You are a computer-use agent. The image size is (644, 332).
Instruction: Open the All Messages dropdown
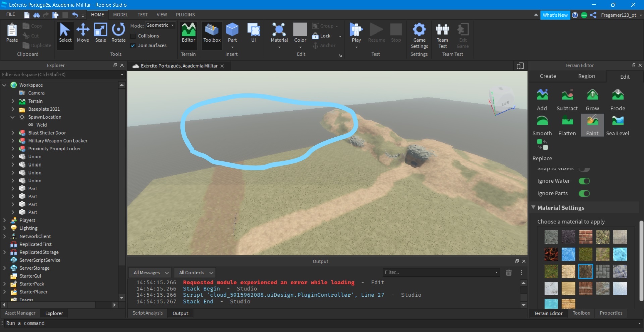tap(150, 273)
